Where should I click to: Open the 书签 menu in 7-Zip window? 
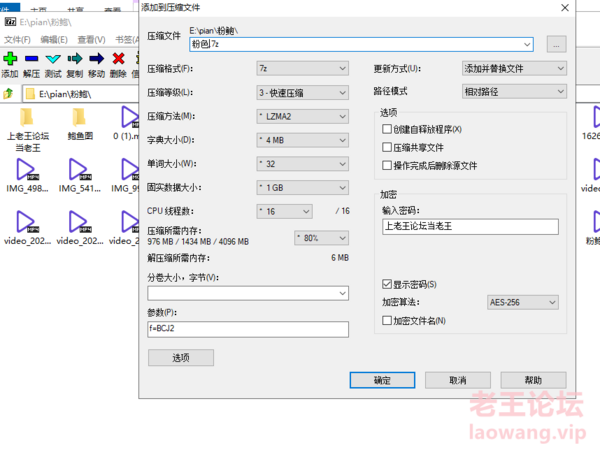coord(127,40)
